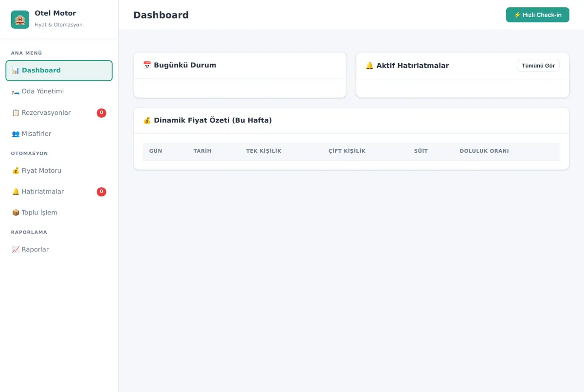Open the Fiyat Motoru page
The width and height of the screenshot is (584, 392).
tap(59, 171)
